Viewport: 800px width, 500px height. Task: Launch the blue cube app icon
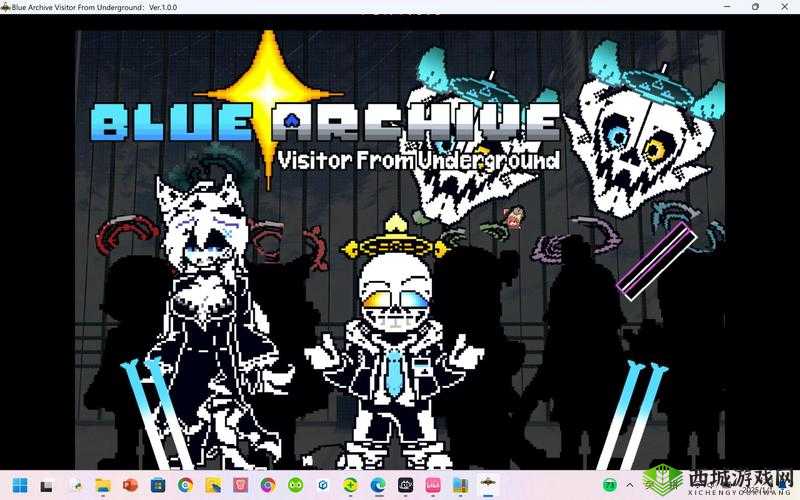pyautogui.click(x=323, y=485)
